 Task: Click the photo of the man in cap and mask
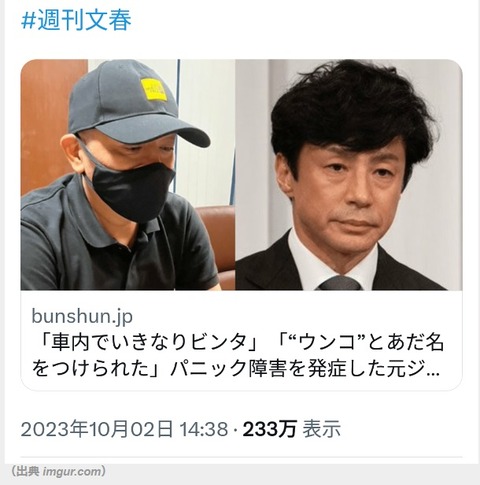click(x=128, y=175)
